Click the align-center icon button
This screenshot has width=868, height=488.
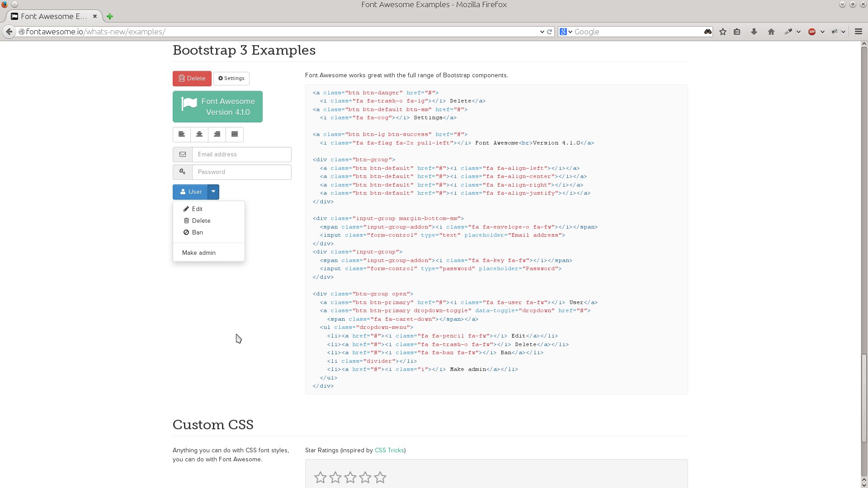199,134
